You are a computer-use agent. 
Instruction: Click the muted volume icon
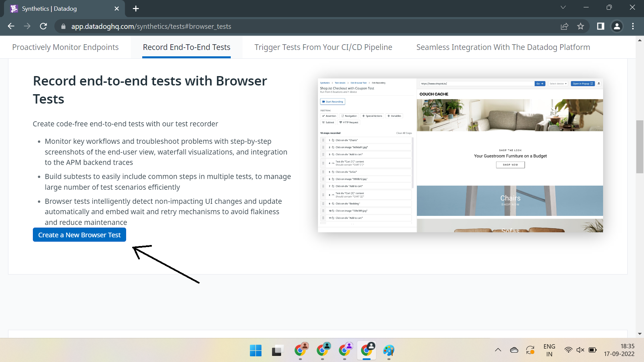pos(580,350)
